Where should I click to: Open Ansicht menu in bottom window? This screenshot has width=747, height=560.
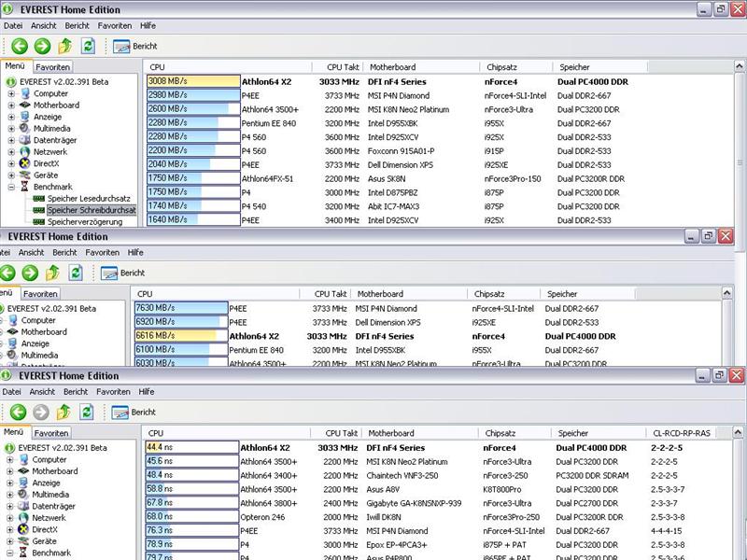click(x=42, y=391)
